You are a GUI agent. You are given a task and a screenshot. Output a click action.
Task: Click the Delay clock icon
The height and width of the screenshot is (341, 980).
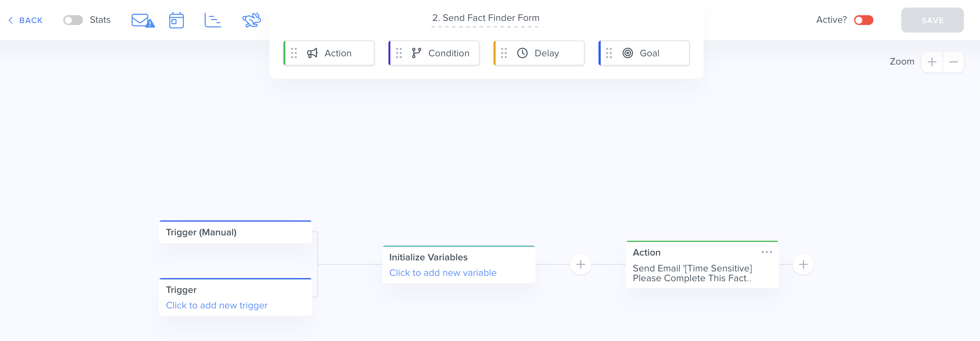pos(522,53)
